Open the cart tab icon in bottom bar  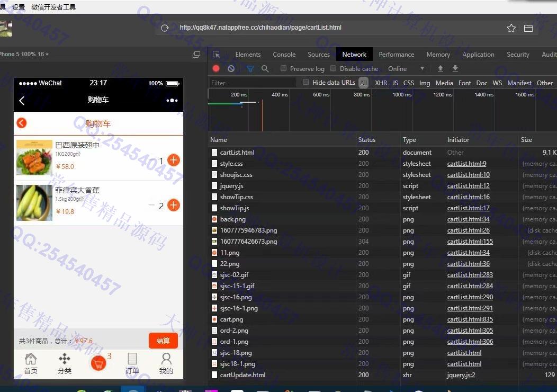click(98, 363)
